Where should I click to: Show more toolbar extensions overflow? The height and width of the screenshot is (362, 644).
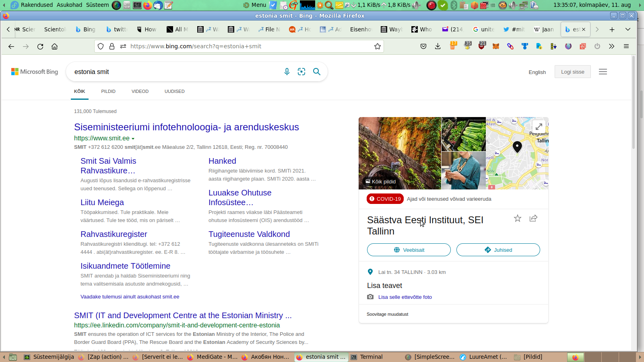click(x=611, y=46)
